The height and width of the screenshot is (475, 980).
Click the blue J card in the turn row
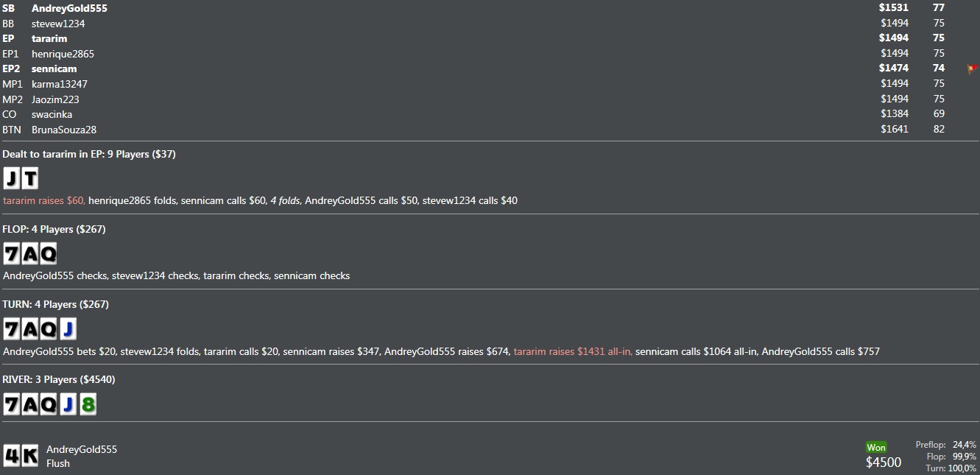(x=68, y=329)
